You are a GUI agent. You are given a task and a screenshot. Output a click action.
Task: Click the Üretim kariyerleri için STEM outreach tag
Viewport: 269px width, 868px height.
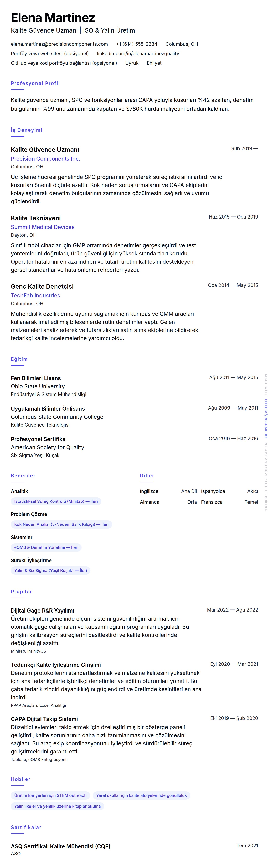click(x=50, y=795)
